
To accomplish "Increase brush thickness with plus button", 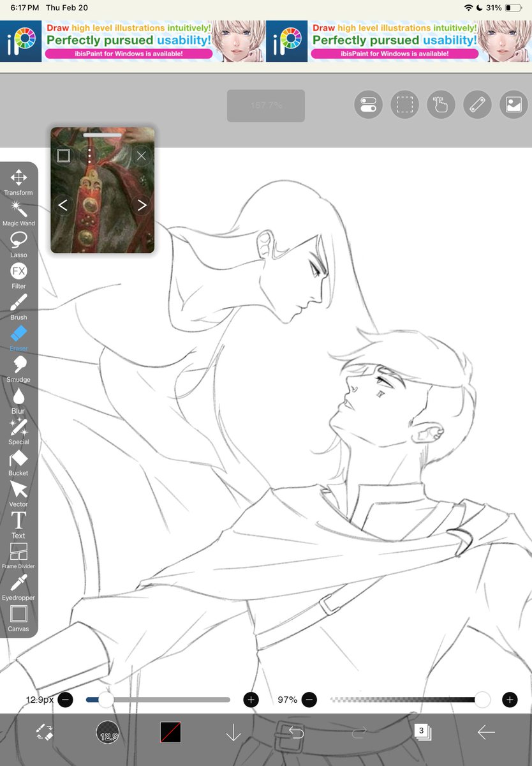I will pyautogui.click(x=251, y=700).
